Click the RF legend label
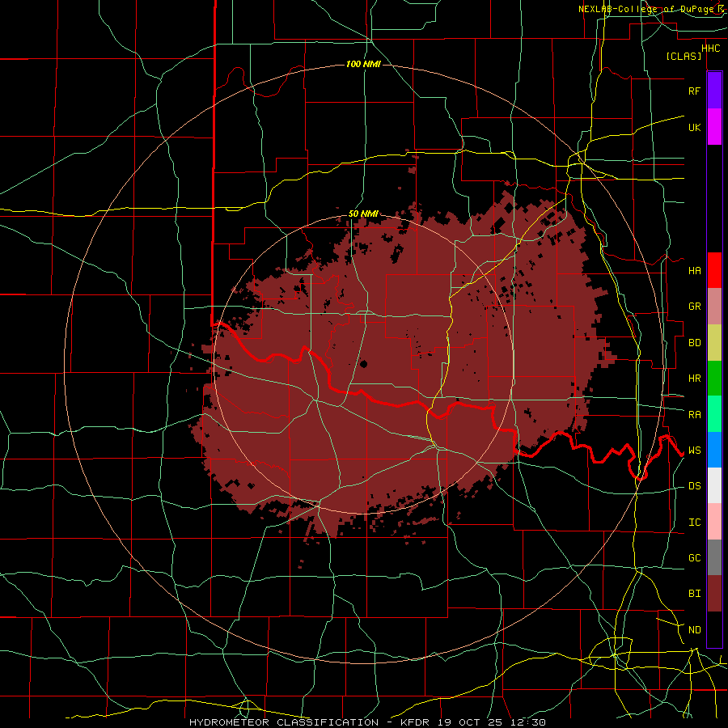Viewport: 728px width, 728px height. [x=694, y=91]
